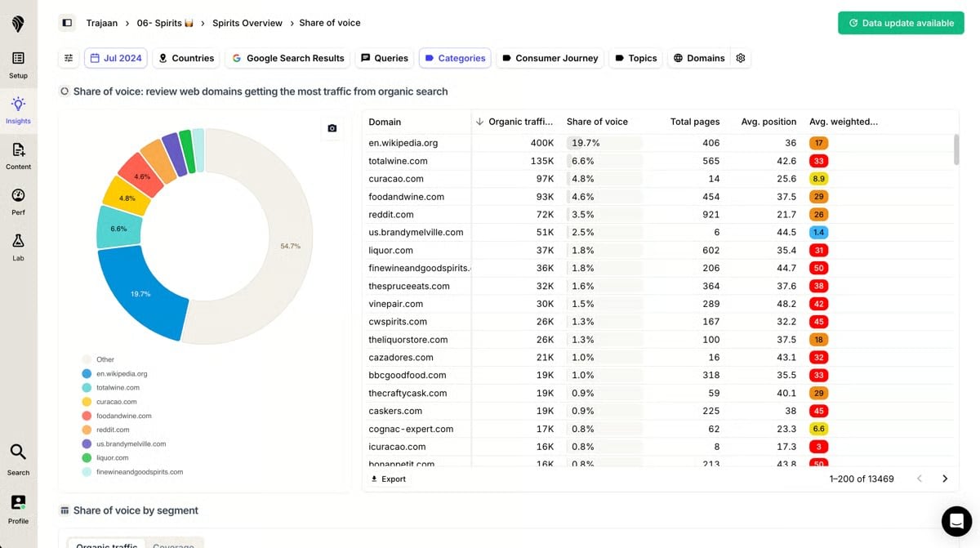
Task: Toggle liquor.com in chart legend
Action: pyautogui.click(x=105, y=457)
